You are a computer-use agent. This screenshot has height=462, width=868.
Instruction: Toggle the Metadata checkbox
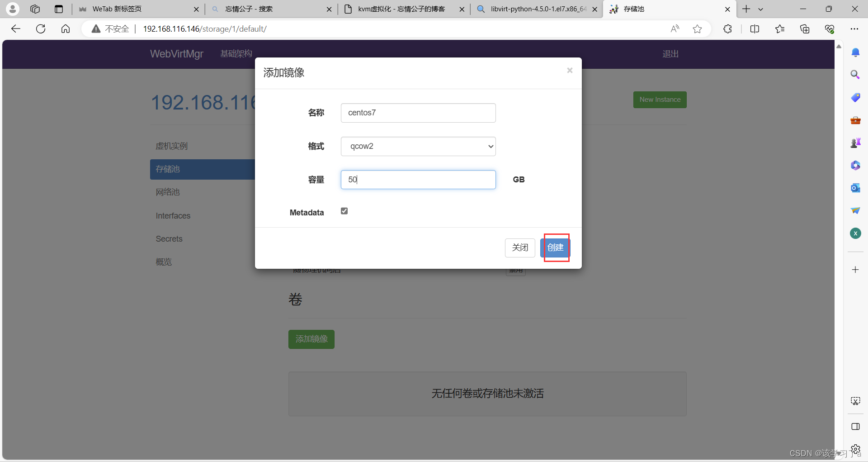(344, 211)
